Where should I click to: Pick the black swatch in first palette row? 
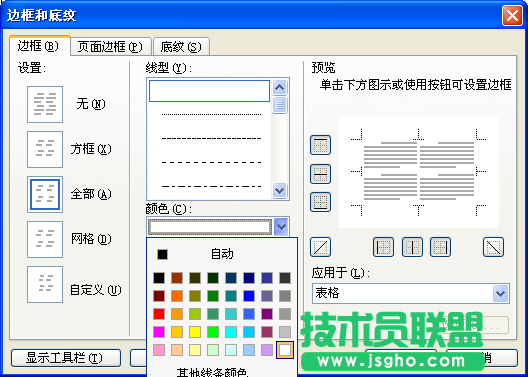[159, 278]
